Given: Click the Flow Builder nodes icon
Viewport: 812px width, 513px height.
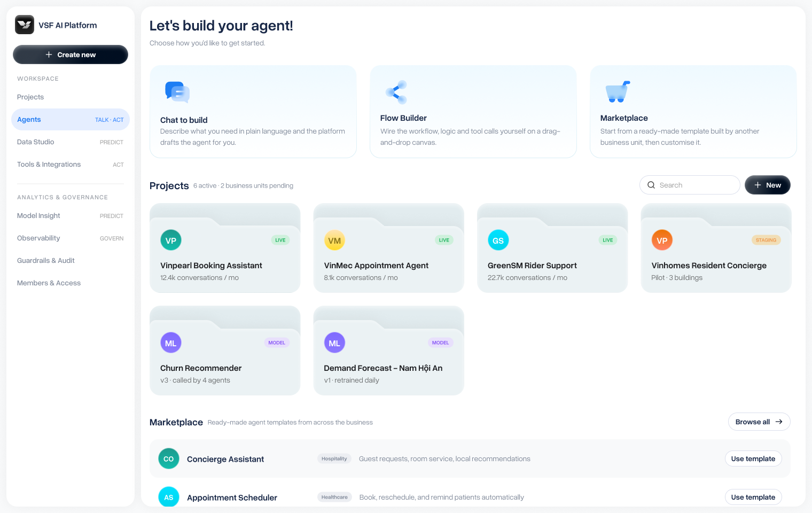Looking at the screenshot, I should coord(396,92).
